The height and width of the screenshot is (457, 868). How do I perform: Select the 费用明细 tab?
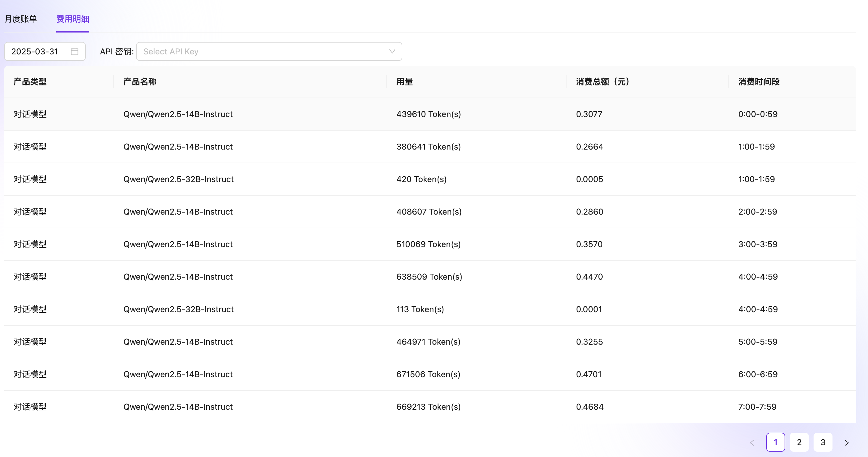72,19
